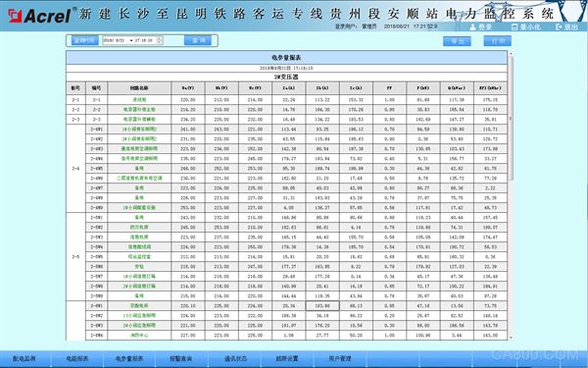The height and width of the screenshot is (368, 588).
Task: Open the 配电监测 tab in the bottom bar
Action: (24, 358)
